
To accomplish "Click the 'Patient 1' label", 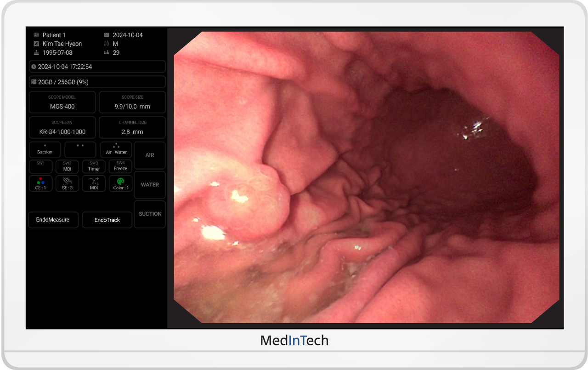I will [54, 35].
